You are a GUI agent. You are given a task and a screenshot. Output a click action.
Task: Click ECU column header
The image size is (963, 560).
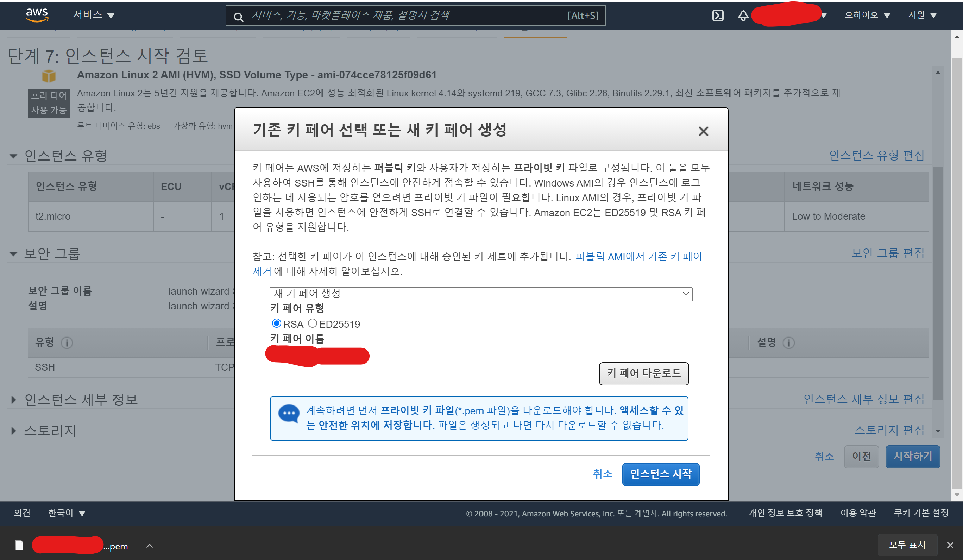(x=182, y=187)
